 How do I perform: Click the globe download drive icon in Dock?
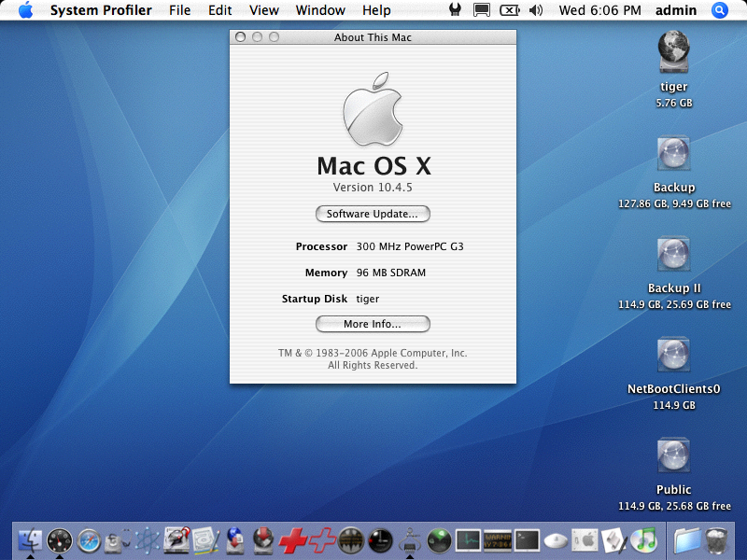click(x=235, y=541)
